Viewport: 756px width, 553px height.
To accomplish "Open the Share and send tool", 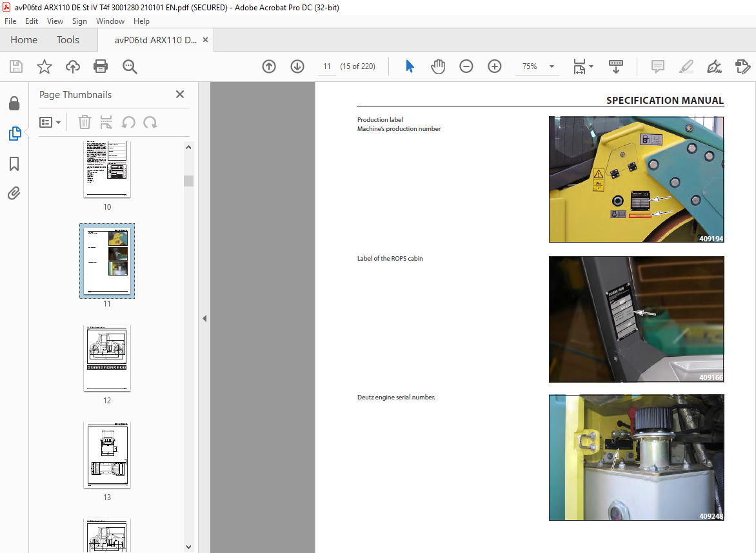I will click(x=742, y=66).
